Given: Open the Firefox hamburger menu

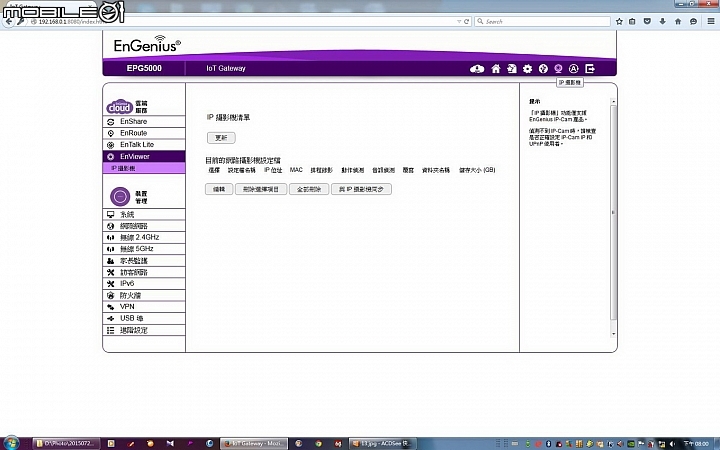Looking at the screenshot, I should point(710,22).
